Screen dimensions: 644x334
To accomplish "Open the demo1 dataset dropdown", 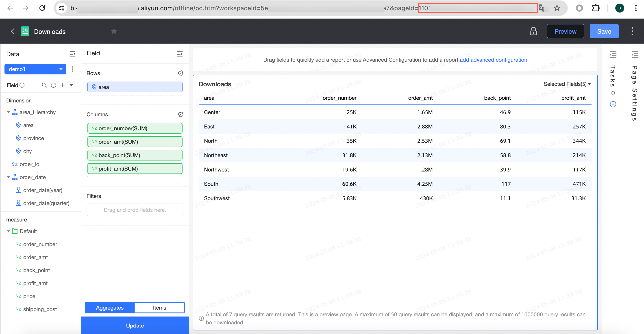I will coord(35,69).
